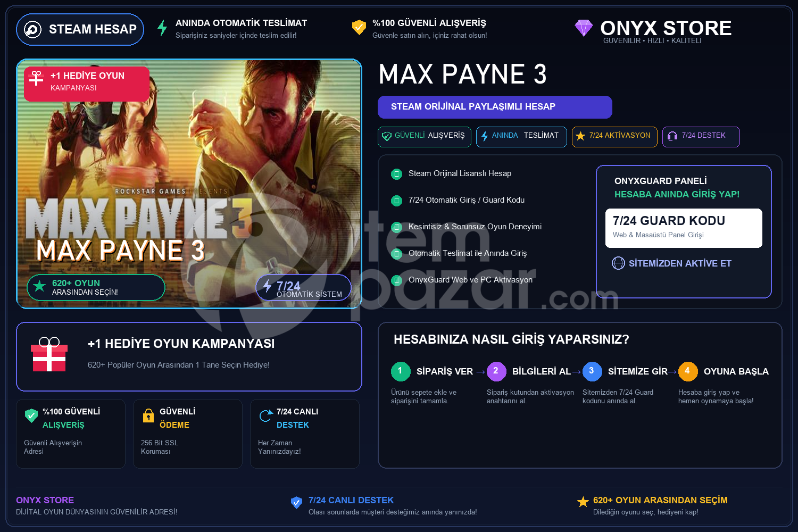Click the 620+ Oyun Arasından Seçim footer text
This screenshot has width=798, height=532.
pyautogui.click(x=660, y=500)
